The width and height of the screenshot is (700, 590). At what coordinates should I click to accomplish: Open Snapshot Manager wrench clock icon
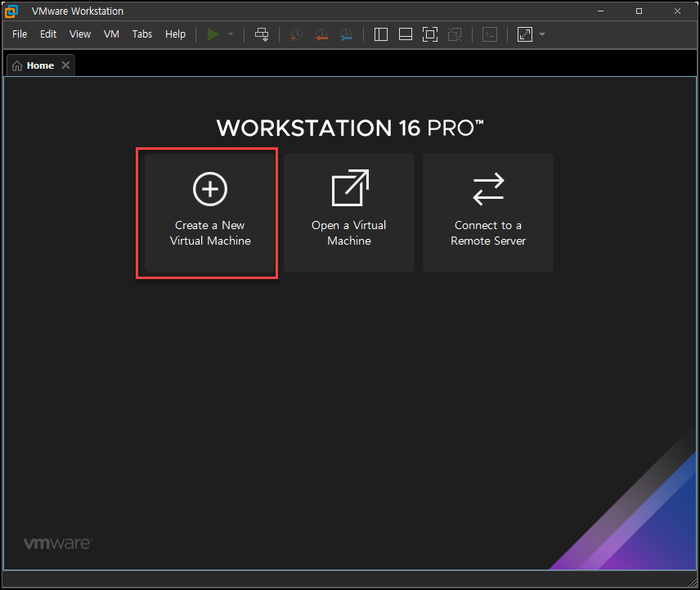click(346, 34)
